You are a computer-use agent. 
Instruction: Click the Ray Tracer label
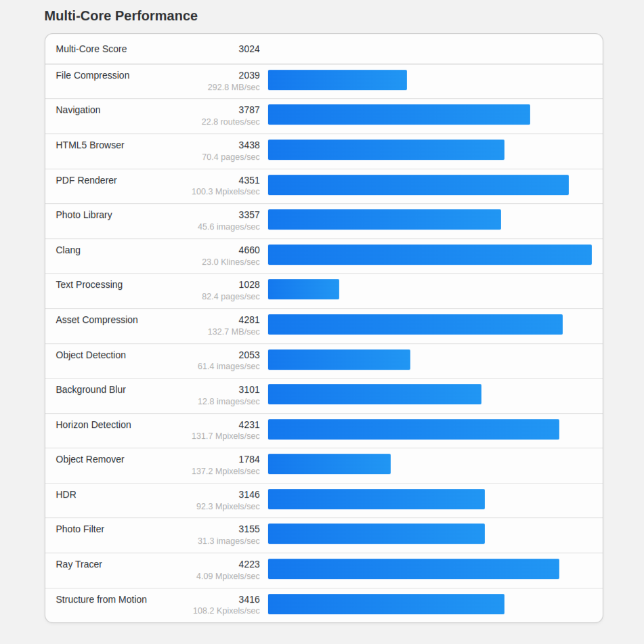point(79,564)
